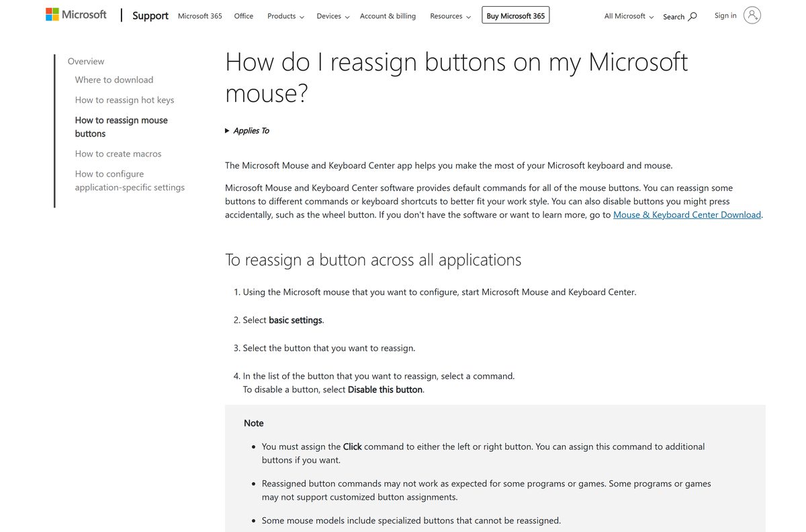Viewport: 806px width, 532px height.
Task: Open the Overview sidebar link
Action: pyautogui.click(x=86, y=61)
